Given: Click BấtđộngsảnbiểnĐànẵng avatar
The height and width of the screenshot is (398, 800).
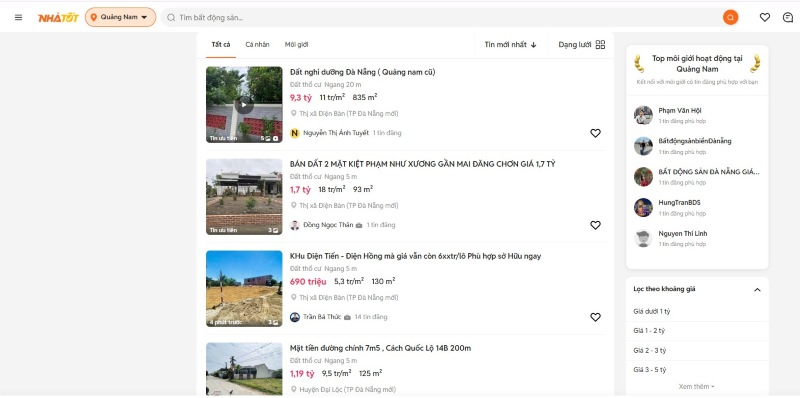Looking at the screenshot, I should (x=643, y=146).
